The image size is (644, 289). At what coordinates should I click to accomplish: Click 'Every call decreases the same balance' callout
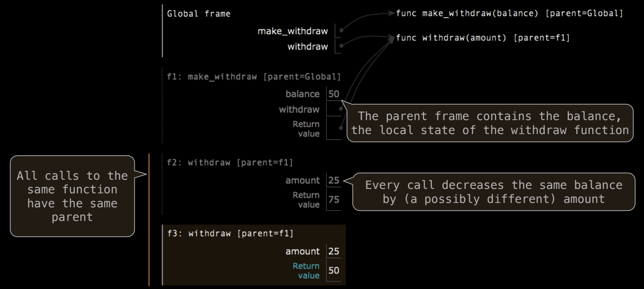click(494, 192)
